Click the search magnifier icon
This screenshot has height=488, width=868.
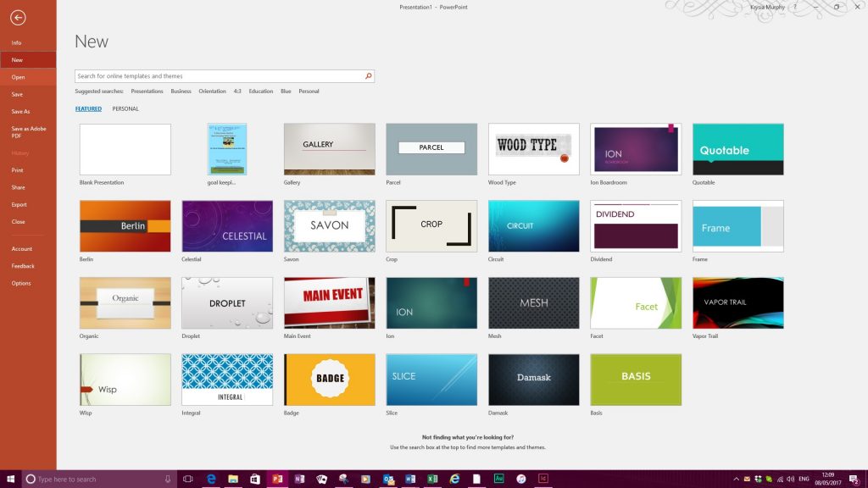coord(369,76)
